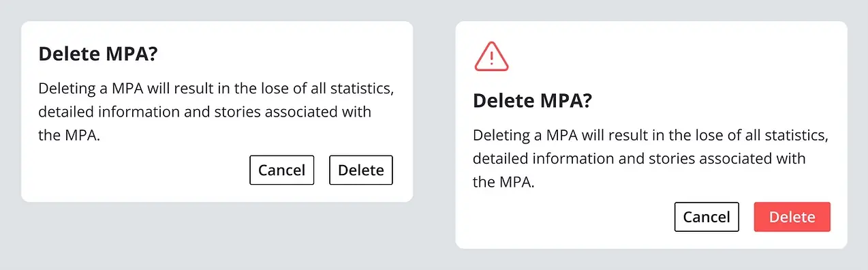Click the "Delete MPA?" heading below the warning icon
Image resolution: width=868 pixels, height=270 pixels.
(532, 100)
